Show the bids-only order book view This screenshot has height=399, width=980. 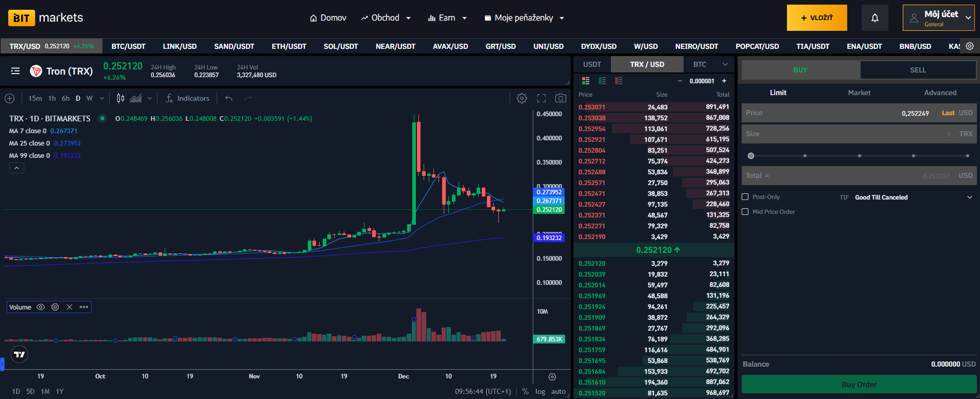602,81
